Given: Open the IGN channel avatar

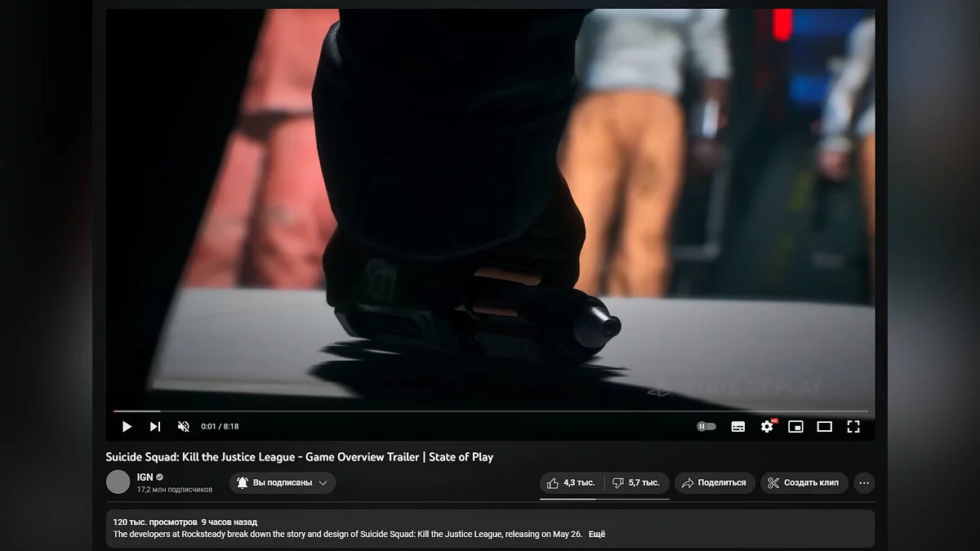Looking at the screenshot, I should pyautogui.click(x=118, y=482).
